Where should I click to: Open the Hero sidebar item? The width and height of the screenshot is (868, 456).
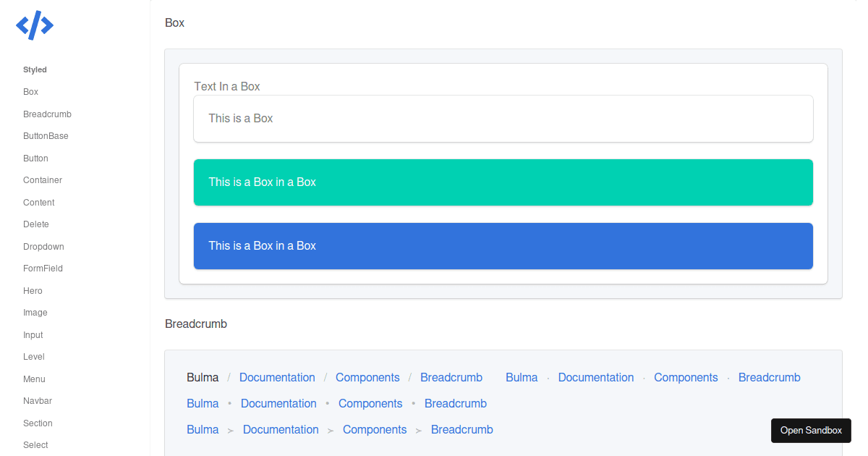click(x=33, y=291)
